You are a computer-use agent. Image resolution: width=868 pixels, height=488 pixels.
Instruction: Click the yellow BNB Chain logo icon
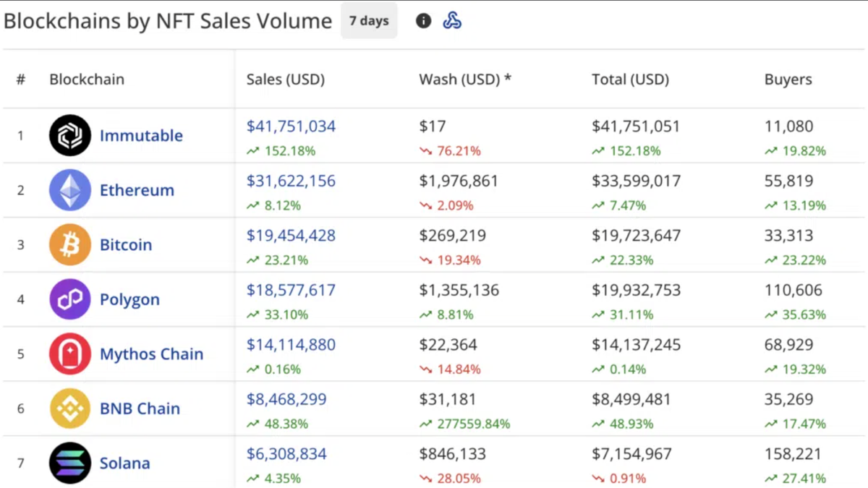70,408
